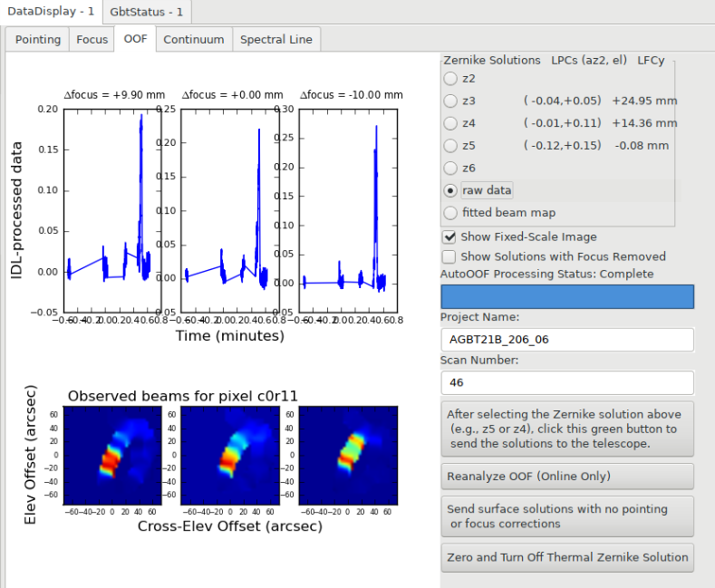The image size is (715, 588).
Task: Send selected Zernike solutions to the telescope
Action: tap(567, 429)
